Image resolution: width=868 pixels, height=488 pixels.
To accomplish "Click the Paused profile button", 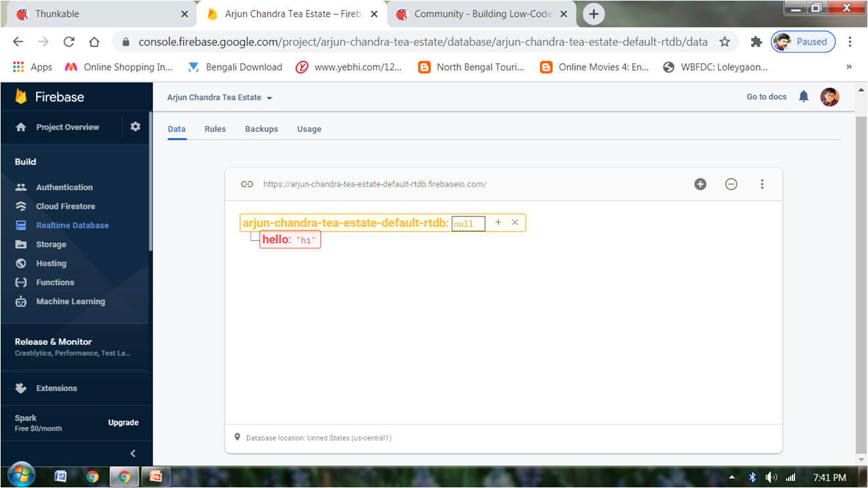I will (x=803, y=42).
